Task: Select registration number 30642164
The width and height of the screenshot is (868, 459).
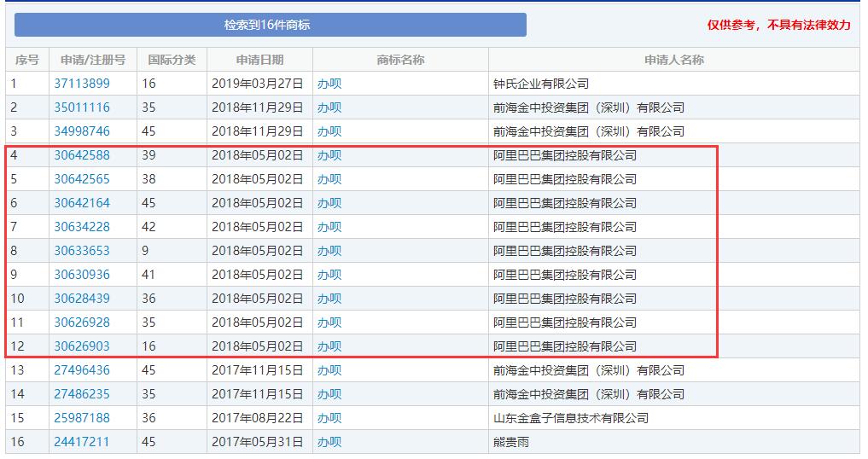Action: pos(82,203)
